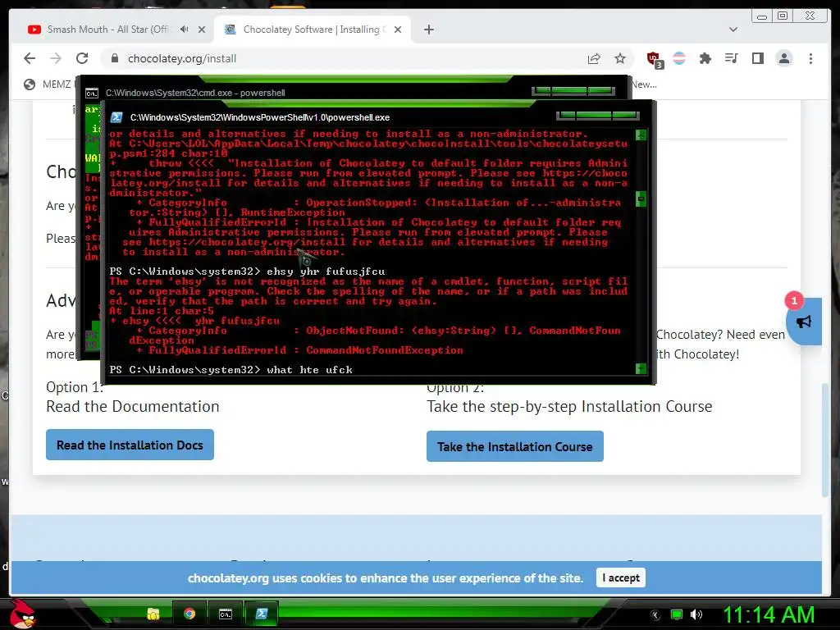Viewport: 840px width, 630px height.
Task: Open the MEMZ bookmark
Action: (x=48, y=84)
